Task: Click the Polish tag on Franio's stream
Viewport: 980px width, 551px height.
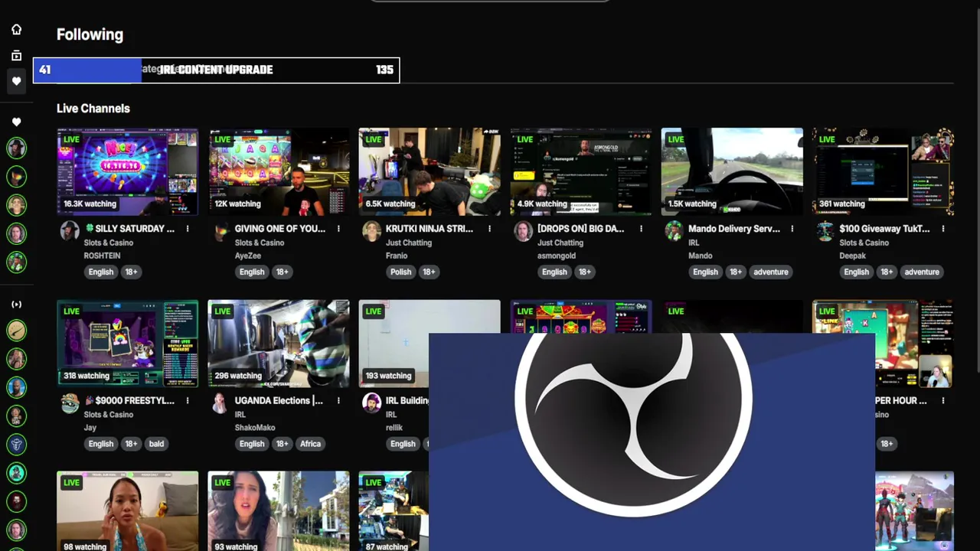Action: click(x=400, y=272)
